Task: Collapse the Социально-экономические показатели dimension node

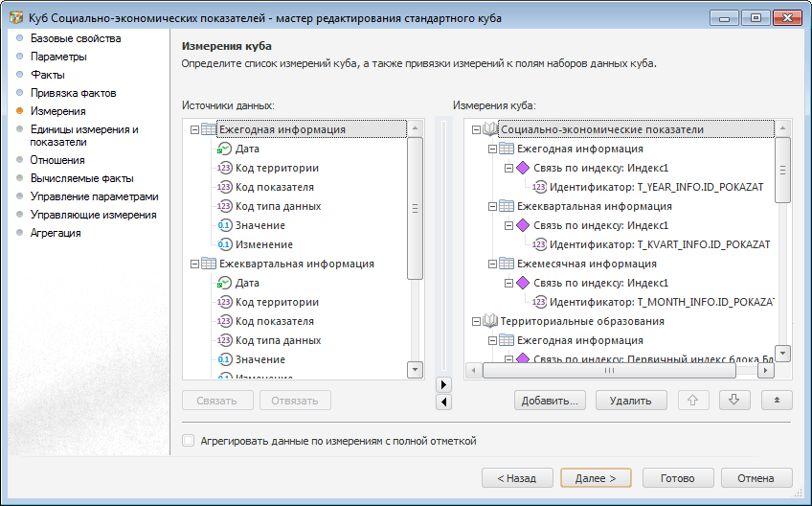Action: click(476, 129)
